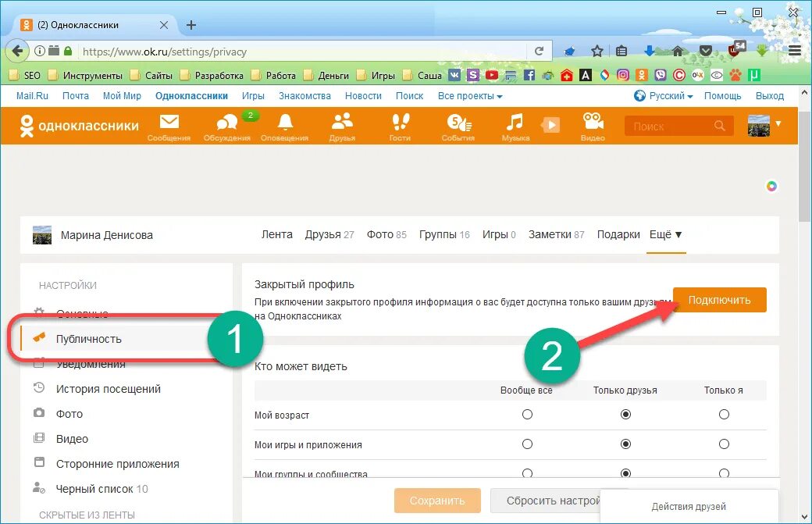Open the Мой Мир link
812x524 pixels.
[122, 96]
